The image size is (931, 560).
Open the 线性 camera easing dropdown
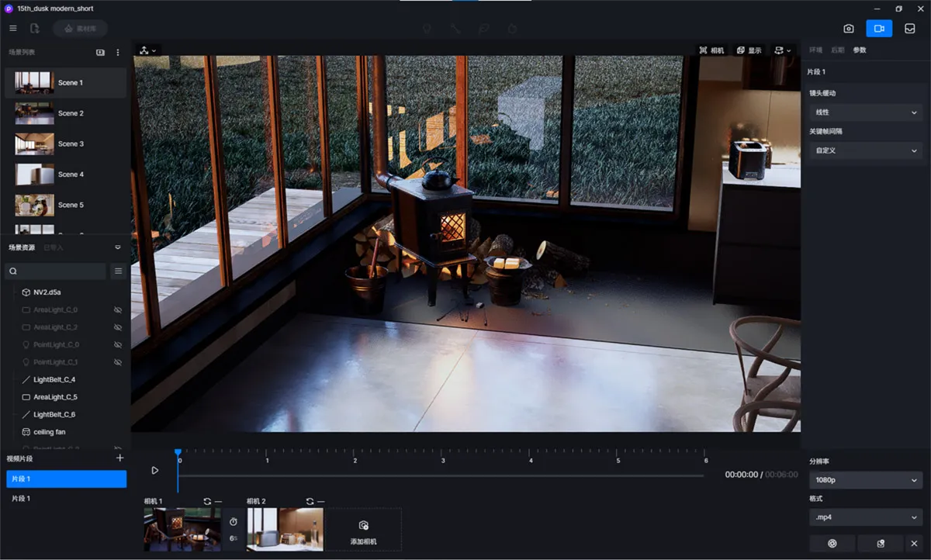point(866,112)
